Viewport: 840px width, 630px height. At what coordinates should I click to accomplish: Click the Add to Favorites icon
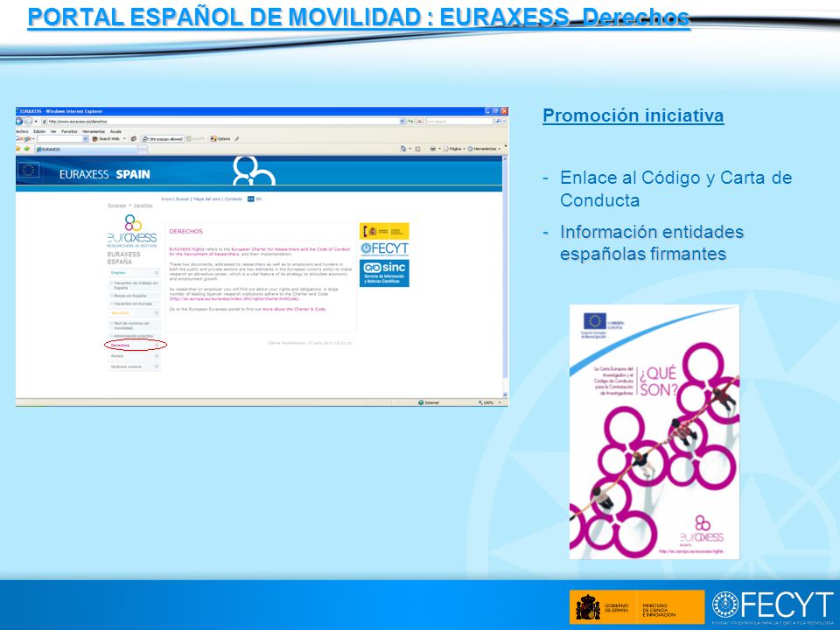[27, 149]
